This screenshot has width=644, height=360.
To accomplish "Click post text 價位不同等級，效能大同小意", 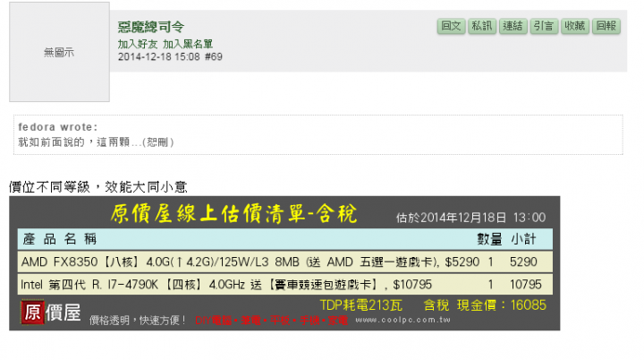I will pos(98,187).
